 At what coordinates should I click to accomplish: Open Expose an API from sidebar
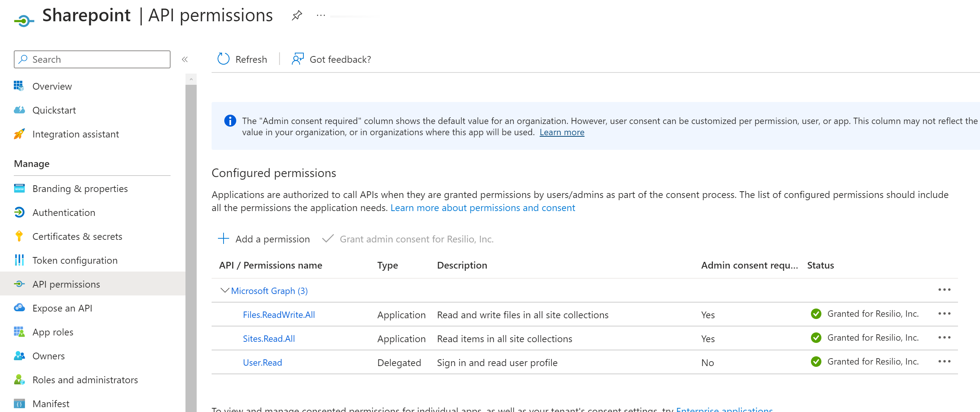[x=62, y=308]
